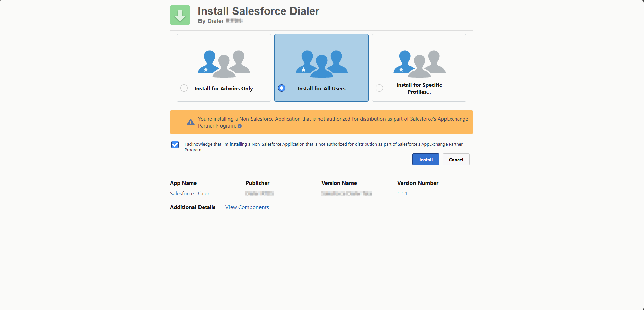Click the Admins Only users illustration
Viewport: 644px width, 310px height.
click(224, 64)
